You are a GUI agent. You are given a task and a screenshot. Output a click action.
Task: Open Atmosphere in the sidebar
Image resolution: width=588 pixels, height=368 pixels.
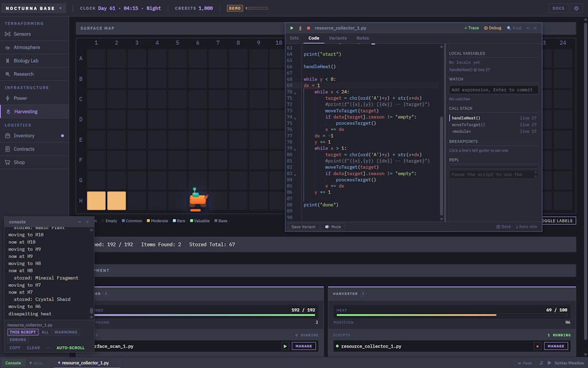tap(34, 47)
